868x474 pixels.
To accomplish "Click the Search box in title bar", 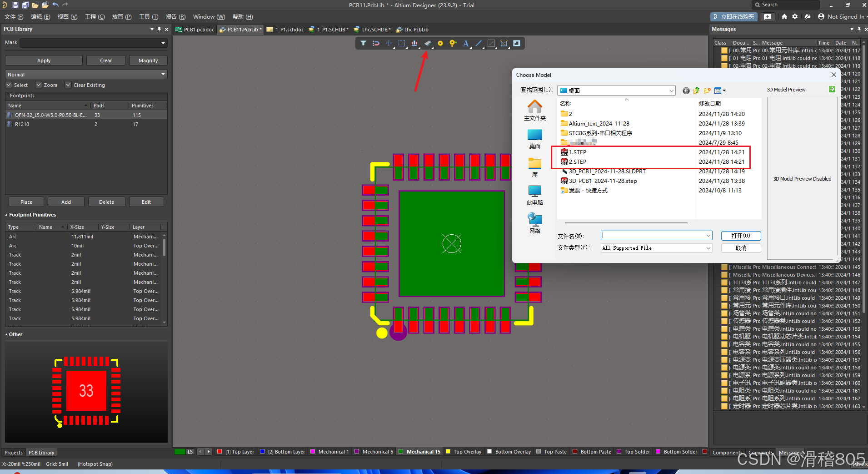I will pos(786,5).
